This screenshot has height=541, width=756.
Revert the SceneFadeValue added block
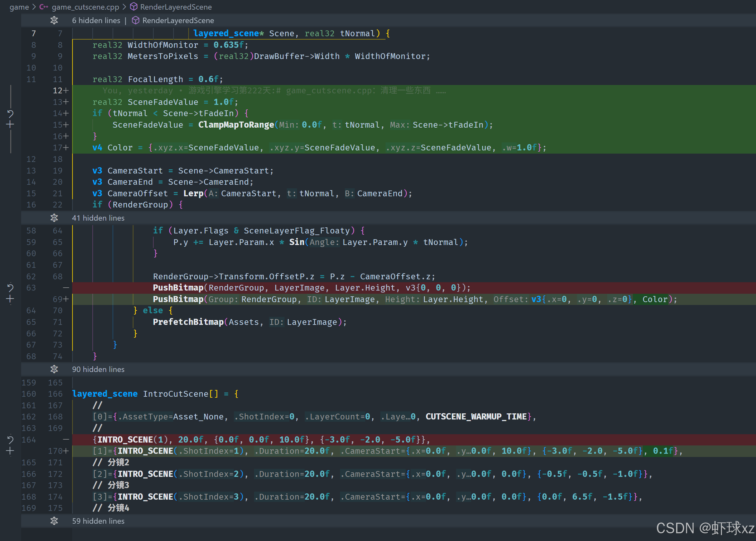(10, 114)
